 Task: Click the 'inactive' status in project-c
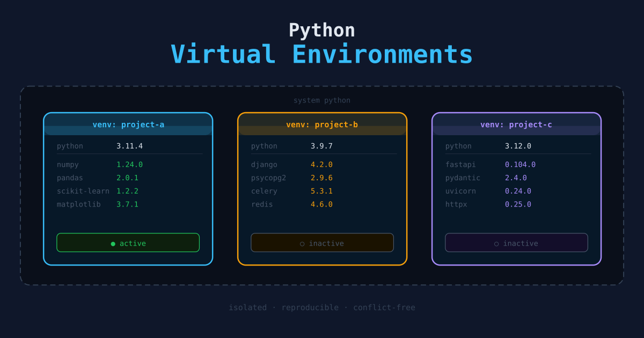516,243
